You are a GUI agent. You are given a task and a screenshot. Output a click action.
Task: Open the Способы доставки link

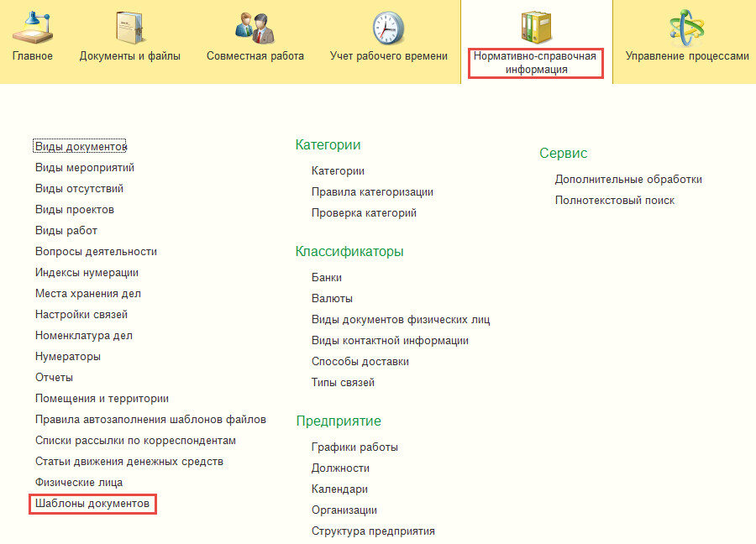[360, 361]
